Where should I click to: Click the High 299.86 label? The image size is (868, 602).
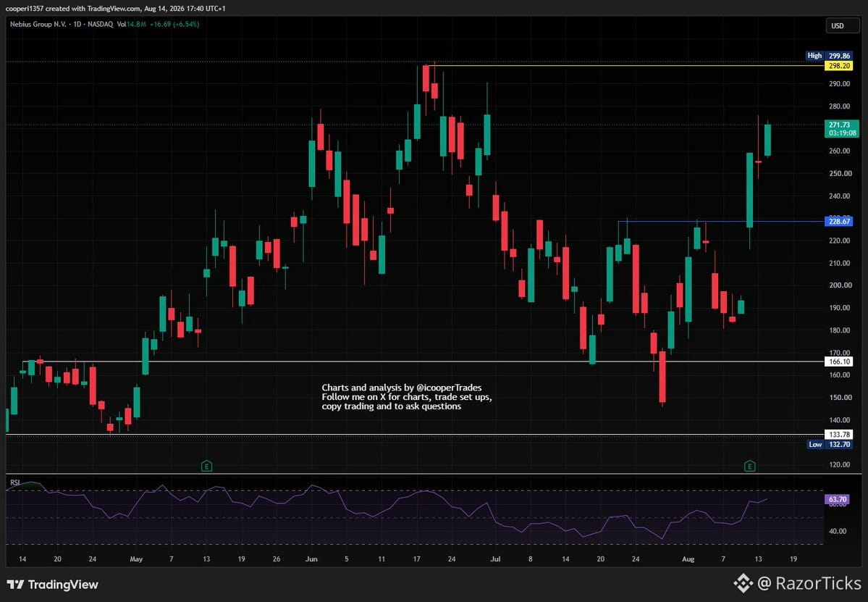click(829, 55)
